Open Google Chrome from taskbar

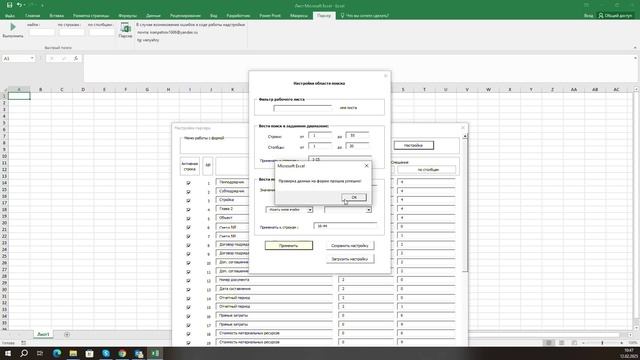click(x=122, y=353)
